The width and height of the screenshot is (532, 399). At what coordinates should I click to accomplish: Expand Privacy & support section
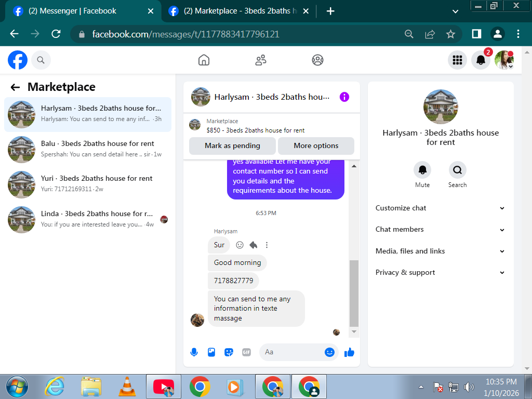point(440,273)
